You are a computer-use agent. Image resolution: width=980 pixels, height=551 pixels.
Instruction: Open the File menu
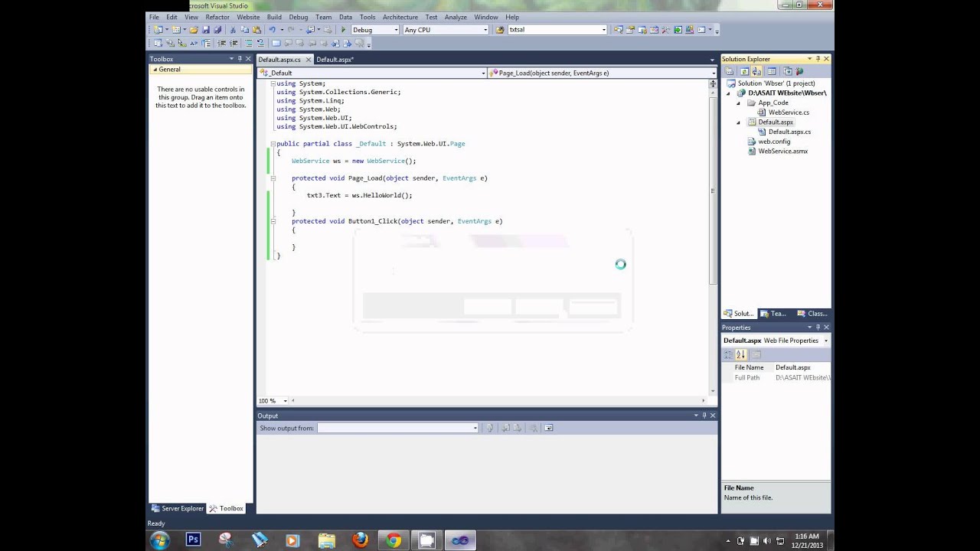[x=154, y=17]
